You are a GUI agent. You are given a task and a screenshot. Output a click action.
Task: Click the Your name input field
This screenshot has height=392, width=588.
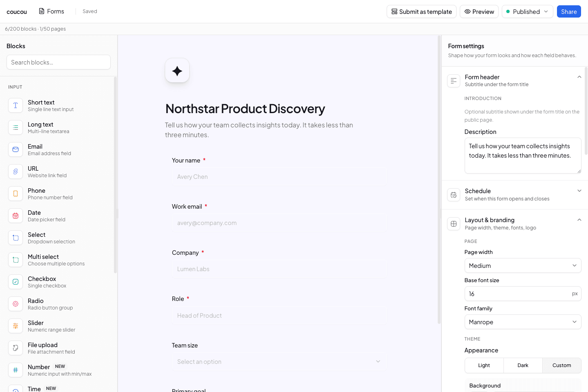(279, 177)
